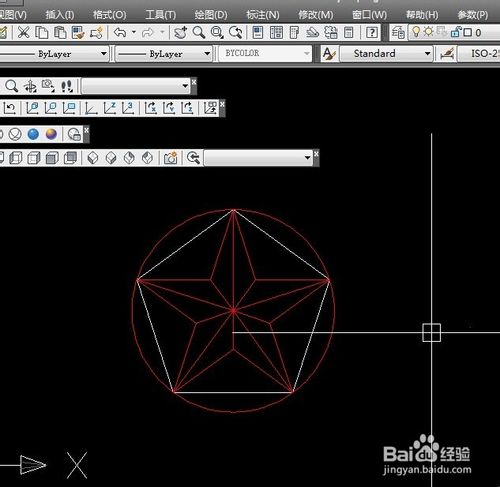Click the Undo arrow icon
This screenshot has height=487, width=500.
[x=120, y=33]
